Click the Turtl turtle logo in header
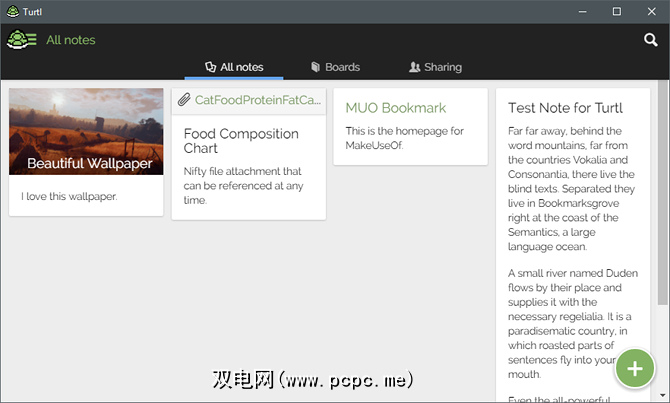Screen dimensions: 670x403 (x=17, y=40)
